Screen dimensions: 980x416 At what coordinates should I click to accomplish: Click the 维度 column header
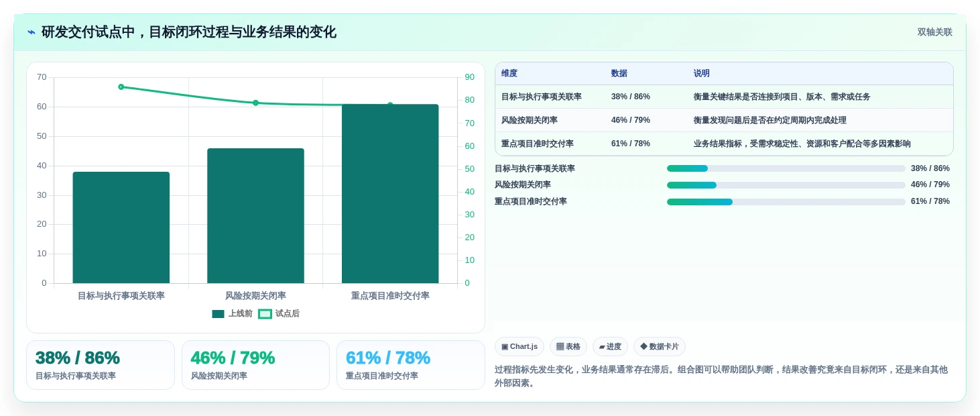coord(509,74)
